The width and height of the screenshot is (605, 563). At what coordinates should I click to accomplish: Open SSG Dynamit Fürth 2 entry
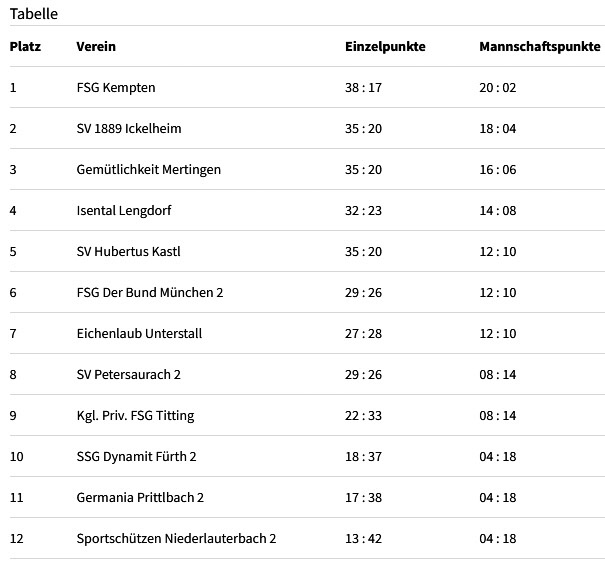tap(136, 456)
